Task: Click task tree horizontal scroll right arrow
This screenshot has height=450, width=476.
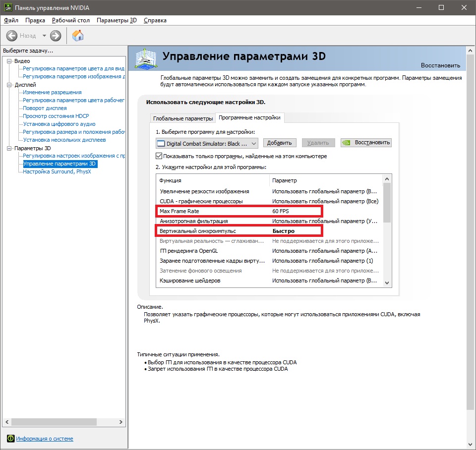Action: click(121, 422)
